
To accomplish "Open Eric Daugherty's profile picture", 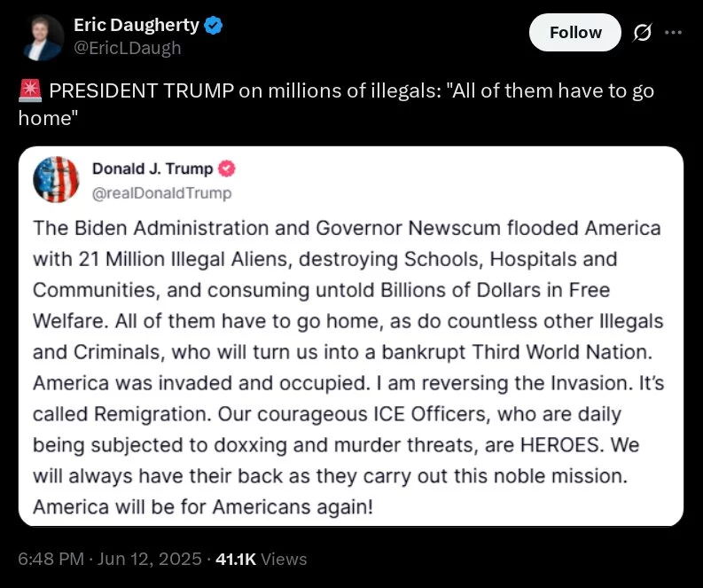I will [x=43, y=37].
